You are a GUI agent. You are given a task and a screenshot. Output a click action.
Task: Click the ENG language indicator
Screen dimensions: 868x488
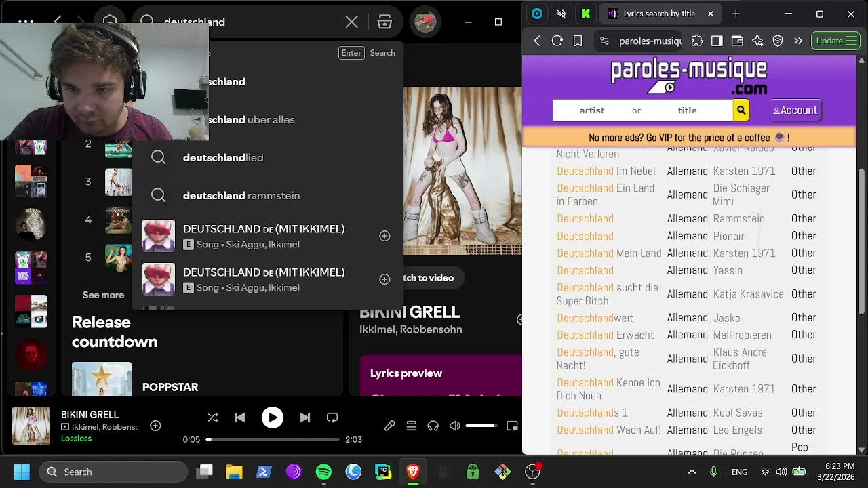[739, 472]
